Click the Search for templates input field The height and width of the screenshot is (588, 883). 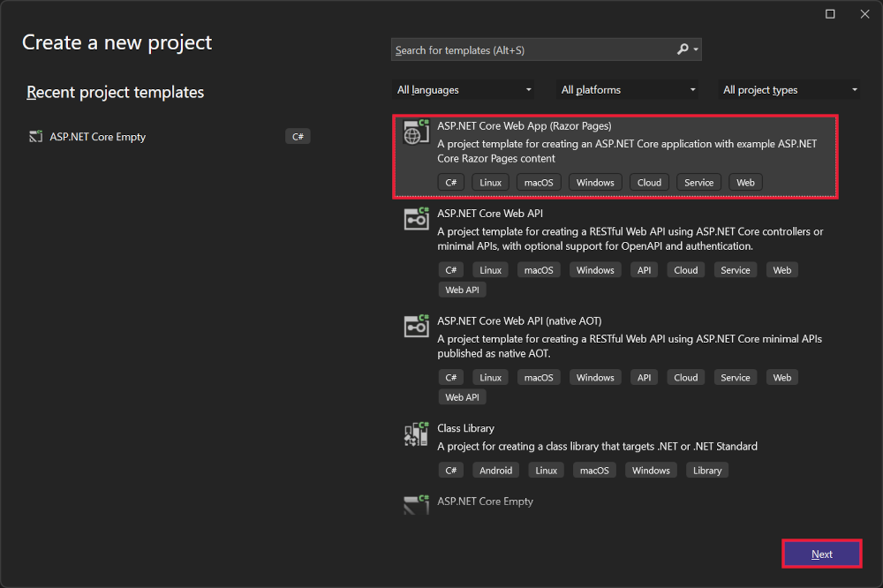point(530,49)
